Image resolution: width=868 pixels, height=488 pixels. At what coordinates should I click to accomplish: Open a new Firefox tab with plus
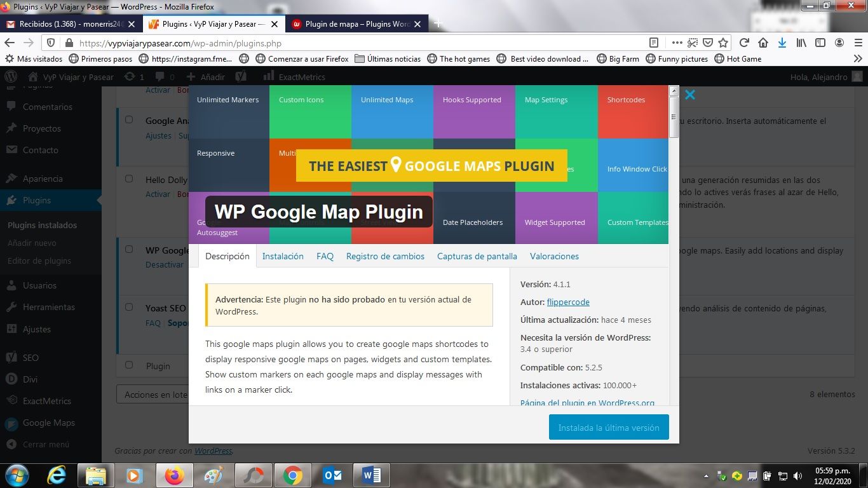click(x=438, y=24)
